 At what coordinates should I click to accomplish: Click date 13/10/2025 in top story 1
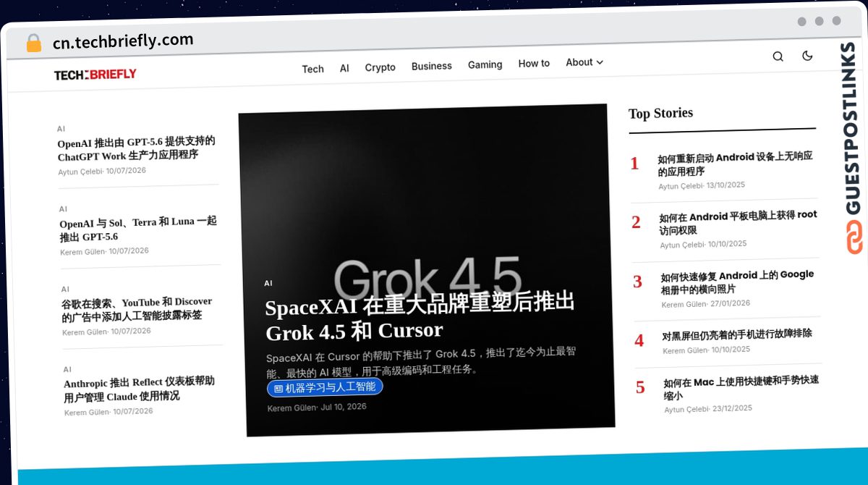pos(726,185)
